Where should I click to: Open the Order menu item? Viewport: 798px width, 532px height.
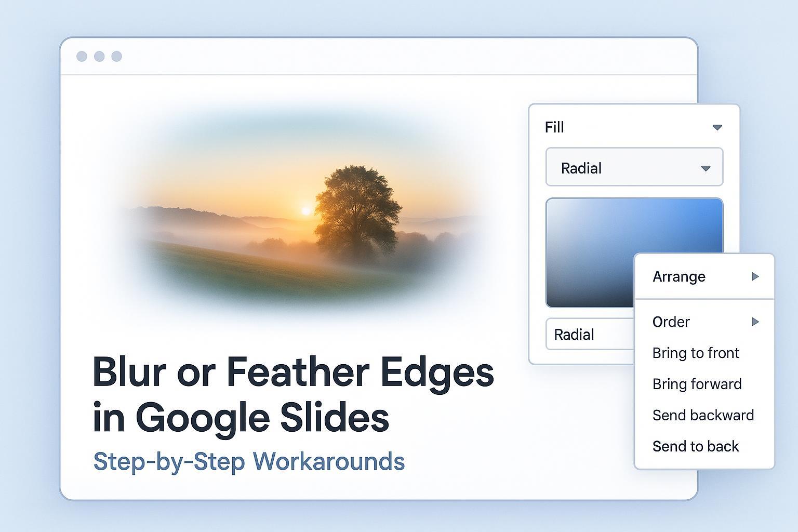[671, 322]
